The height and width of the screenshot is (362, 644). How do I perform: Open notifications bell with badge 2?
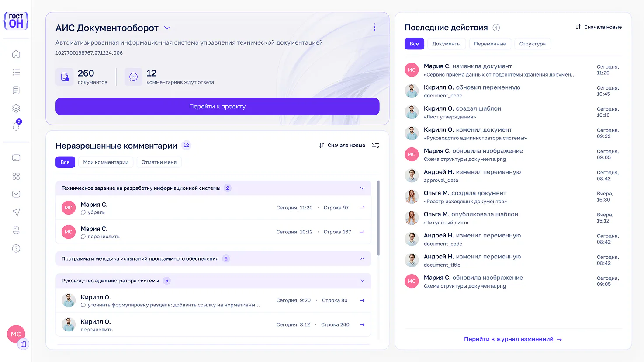(16, 126)
